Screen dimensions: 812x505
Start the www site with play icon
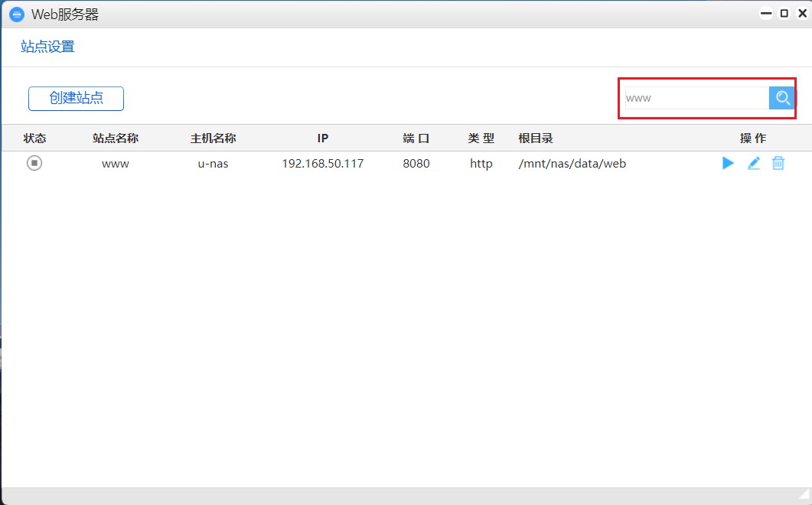click(728, 163)
